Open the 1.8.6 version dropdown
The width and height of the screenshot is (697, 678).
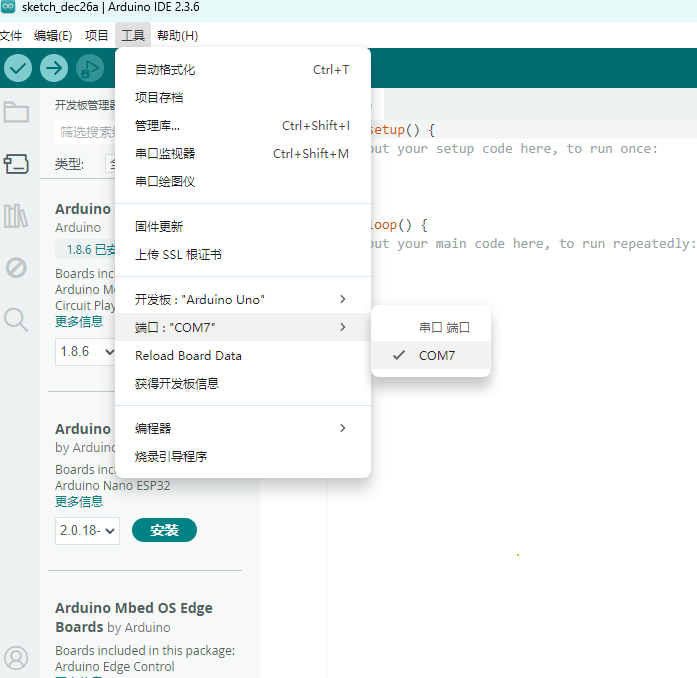(x=87, y=352)
